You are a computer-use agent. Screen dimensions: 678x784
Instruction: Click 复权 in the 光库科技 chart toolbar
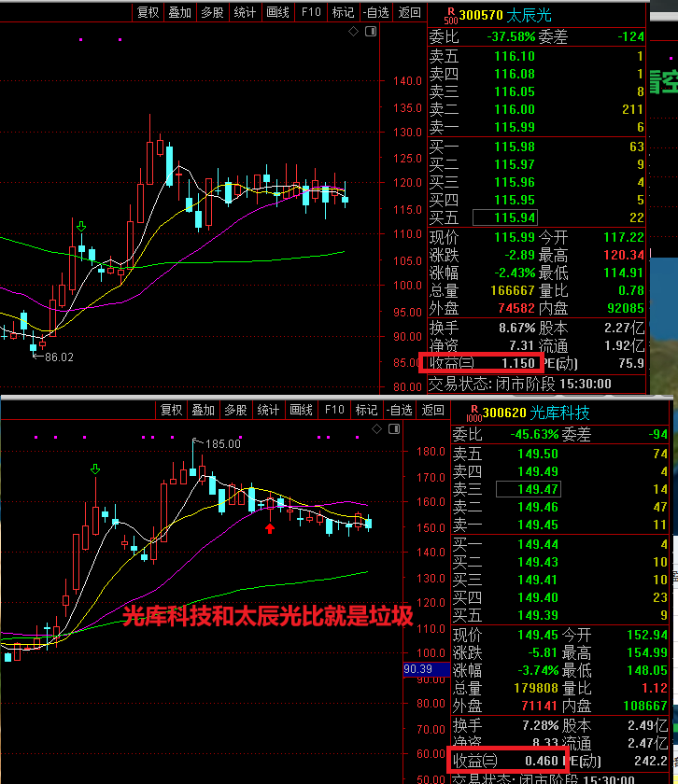pyautogui.click(x=172, y=410)
